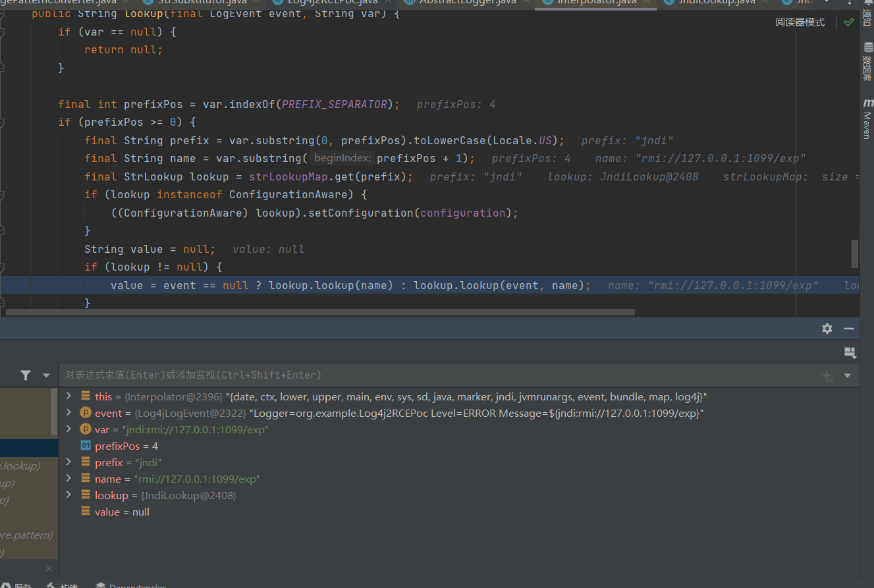Click field icon beside 'this' variable
The image size is (874, 588).
pos(86,396)
